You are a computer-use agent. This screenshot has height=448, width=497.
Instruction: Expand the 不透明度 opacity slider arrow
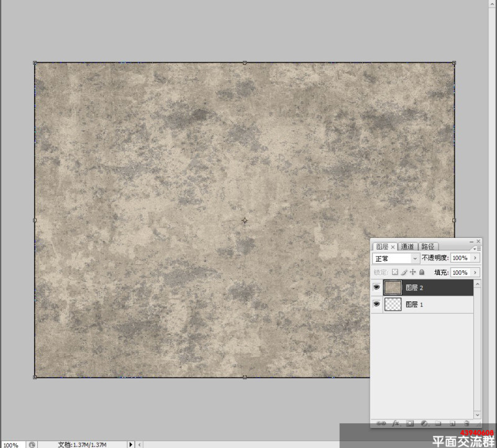pos(475,258)
